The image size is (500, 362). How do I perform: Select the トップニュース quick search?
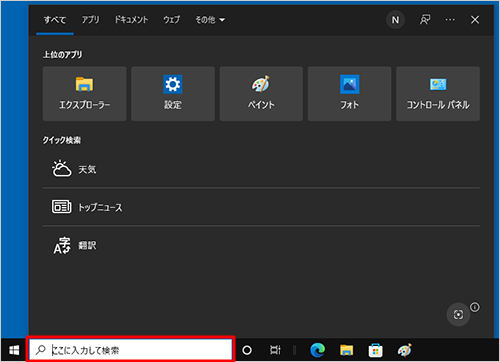point(261,207)
